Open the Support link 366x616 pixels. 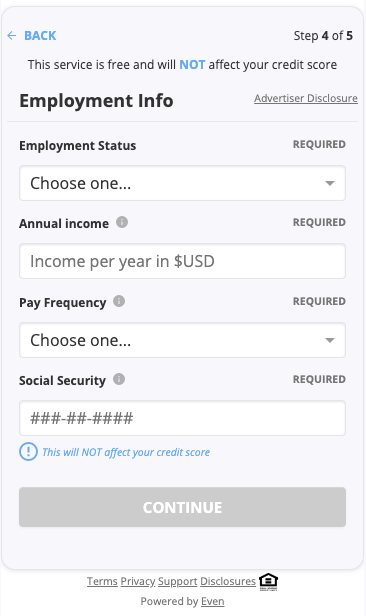coord(178,581)
